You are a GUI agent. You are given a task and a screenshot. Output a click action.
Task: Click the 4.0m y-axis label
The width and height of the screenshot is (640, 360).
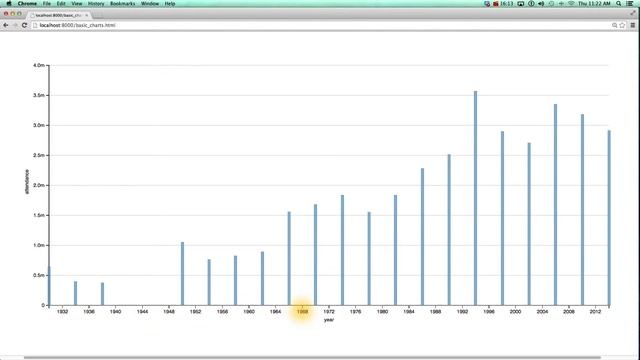39,65
